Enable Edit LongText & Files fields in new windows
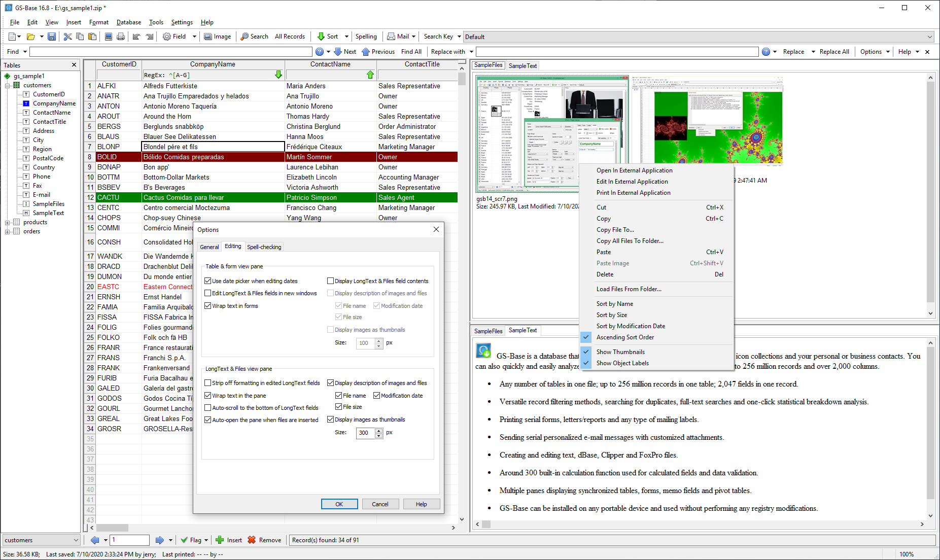The height and width of the screenshot is (560, 940). pos(208,293)
